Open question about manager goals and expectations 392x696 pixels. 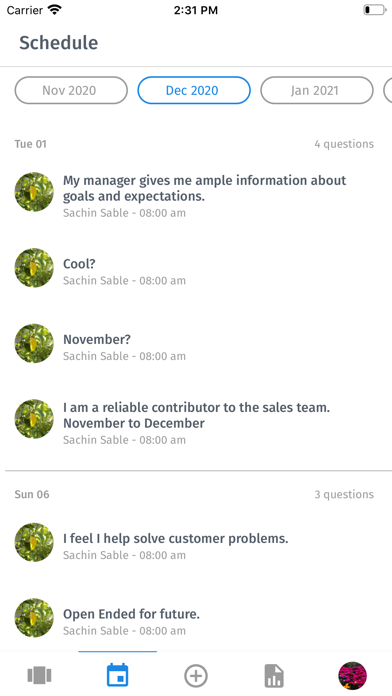point(196,196)
